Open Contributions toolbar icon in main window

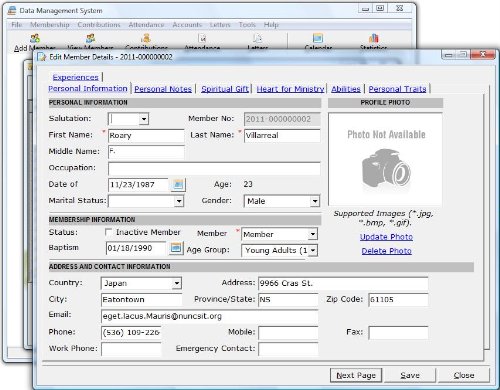[146, 38]
